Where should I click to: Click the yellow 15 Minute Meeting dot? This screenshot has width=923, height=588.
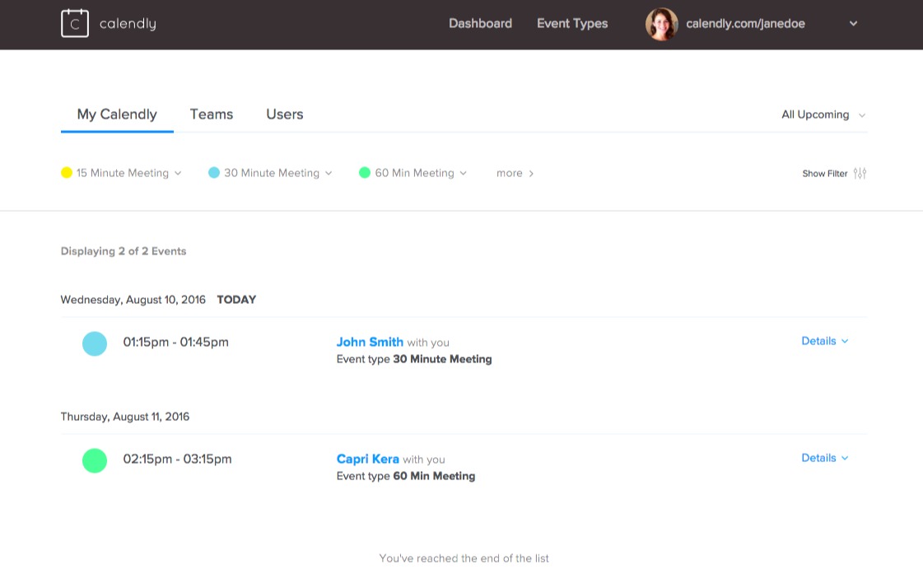coord(67,173)
